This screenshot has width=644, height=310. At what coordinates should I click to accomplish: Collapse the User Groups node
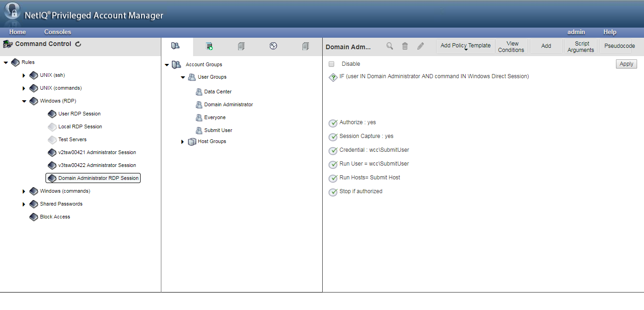point(182,77)
